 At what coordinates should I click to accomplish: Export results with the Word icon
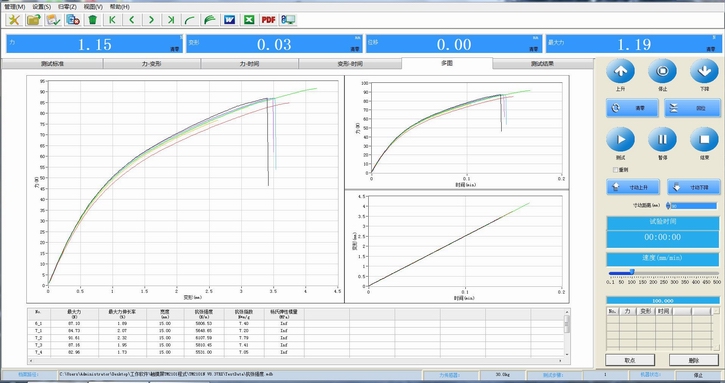(230, 19)
